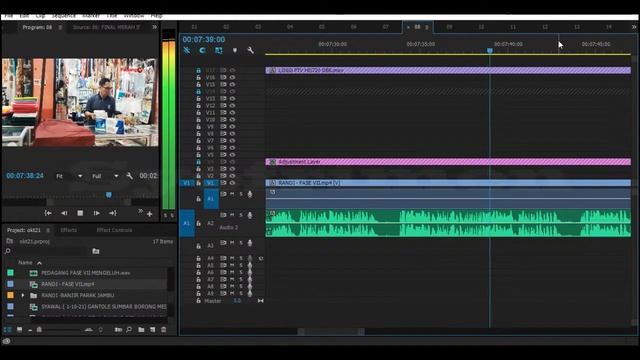Stop playback in the Program monitor

point(80,213)
